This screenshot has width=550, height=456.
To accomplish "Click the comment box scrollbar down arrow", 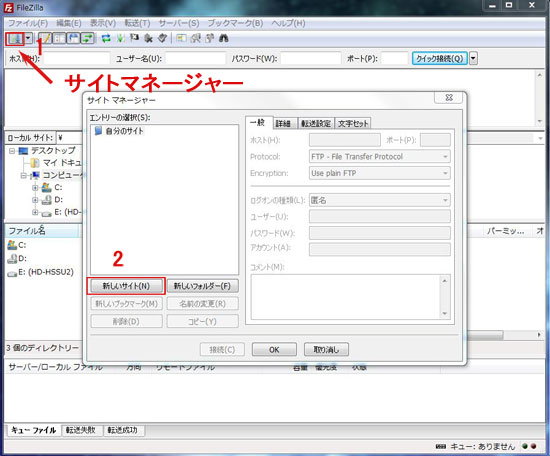I will pos(445,314).
